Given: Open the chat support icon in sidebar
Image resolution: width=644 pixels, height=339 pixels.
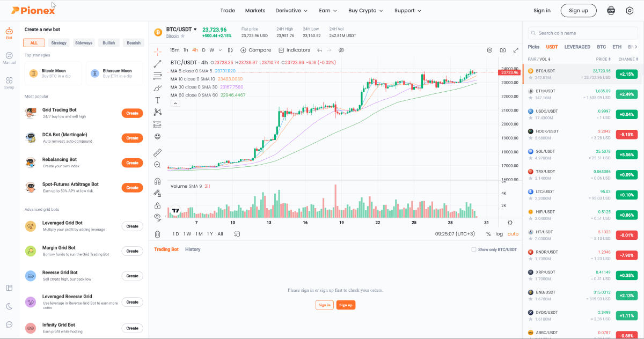Looking at the screenshot, I should pyautogui.click(x=9, y=325).
